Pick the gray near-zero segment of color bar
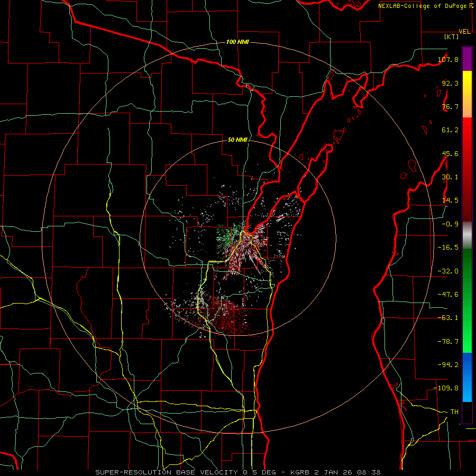The height and width of the screenshot is (476, 476). point(467,235)
